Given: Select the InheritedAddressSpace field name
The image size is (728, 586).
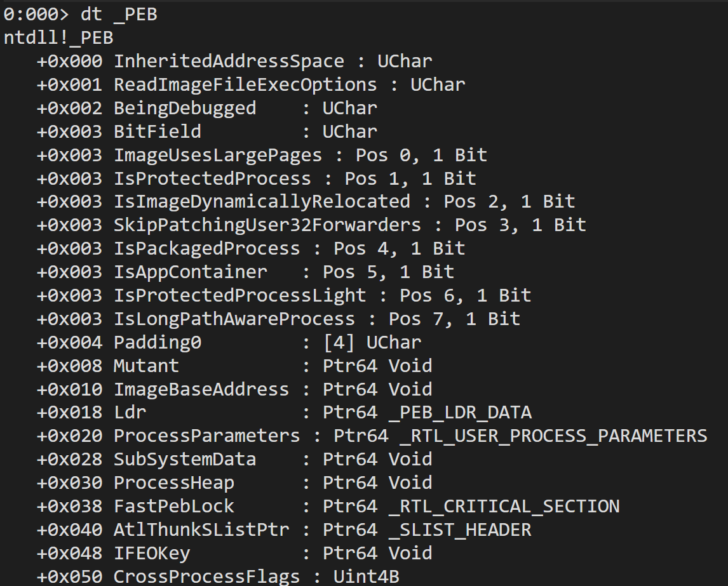Looking at the screenshot, I should [229, 62].
